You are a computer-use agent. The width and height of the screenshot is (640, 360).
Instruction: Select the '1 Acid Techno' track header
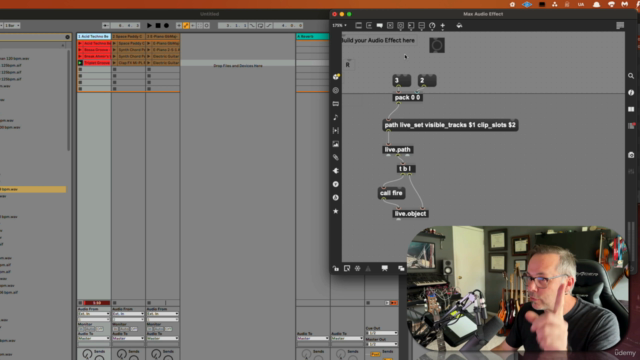(94, 36)
